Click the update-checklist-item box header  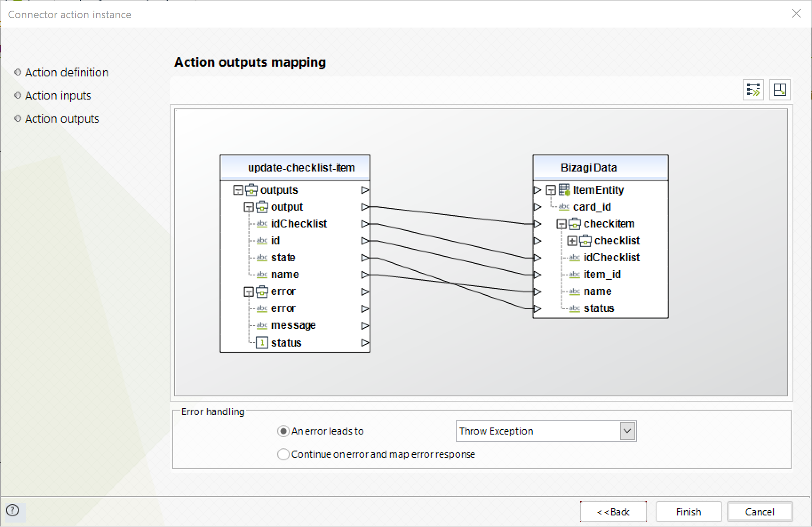coord(295,168)
